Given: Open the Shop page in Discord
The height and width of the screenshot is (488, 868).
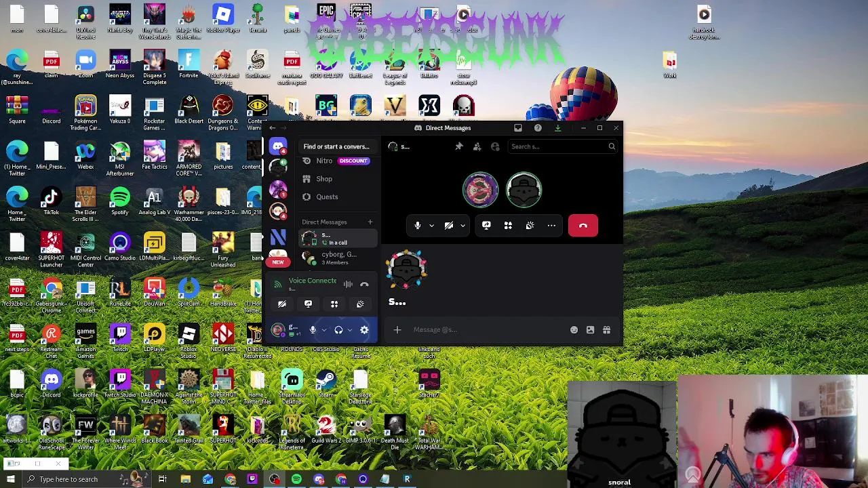Looking at the screenshot, I should tap(336, 179).
